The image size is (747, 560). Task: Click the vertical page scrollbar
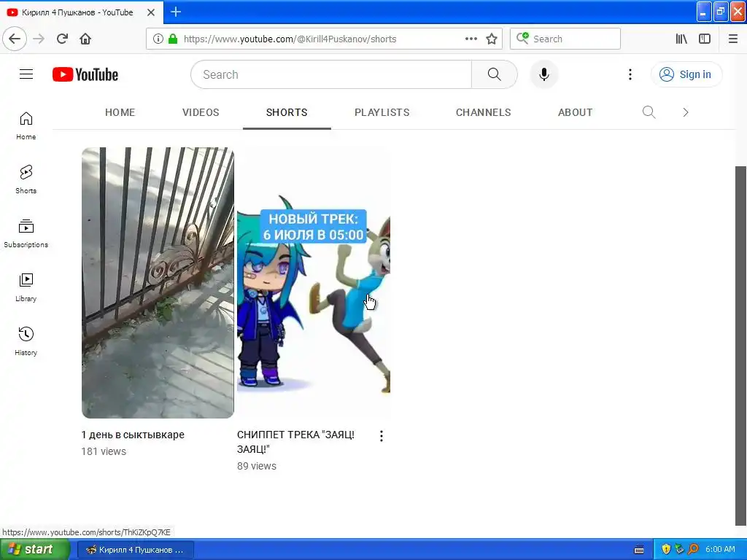pos(741,346)
